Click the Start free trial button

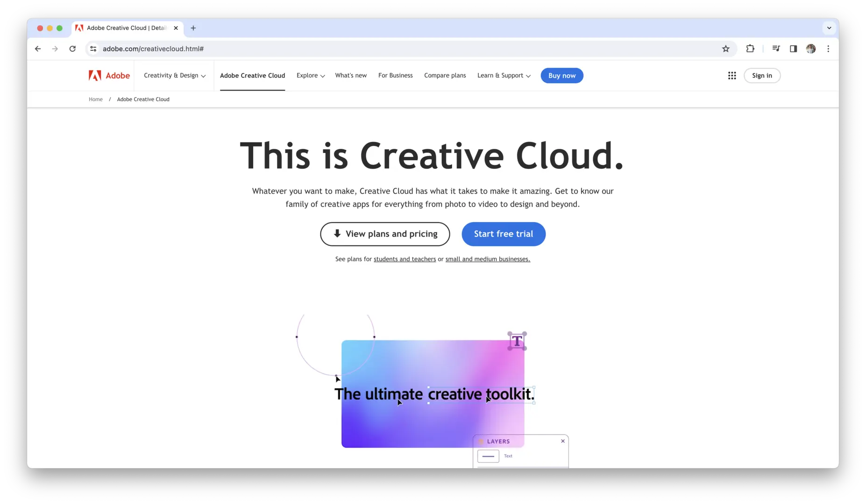pyautogui.click(x=504, y=234)
